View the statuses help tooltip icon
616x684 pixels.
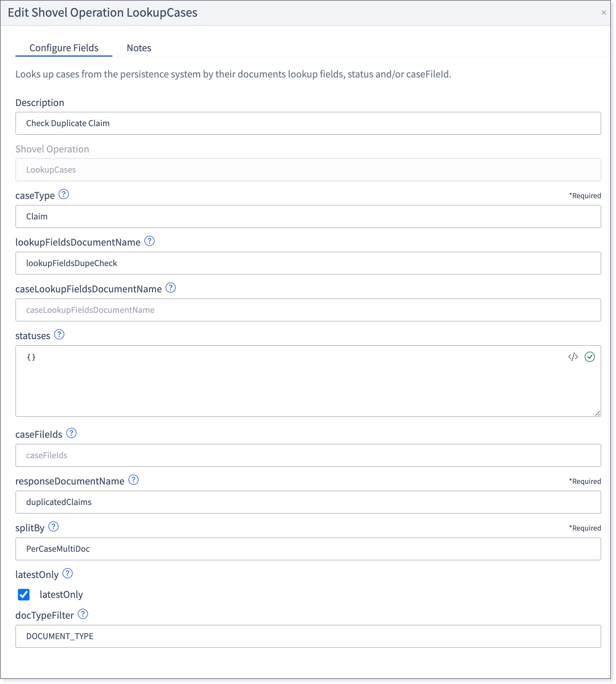click(59, 334)
